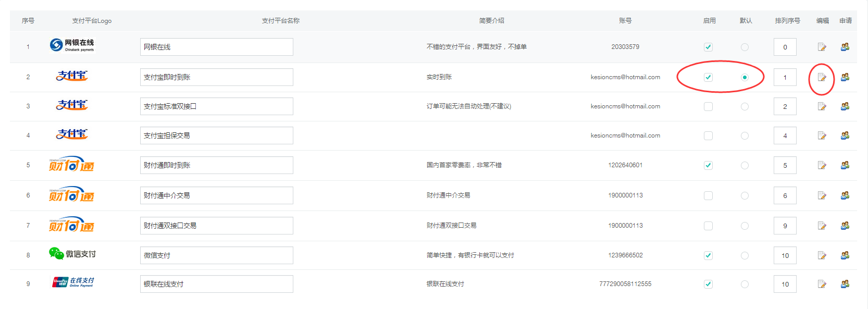Click sort order field for 银联在线支付
This screenshot has height=309, width=868.
(x=785, y=284)
